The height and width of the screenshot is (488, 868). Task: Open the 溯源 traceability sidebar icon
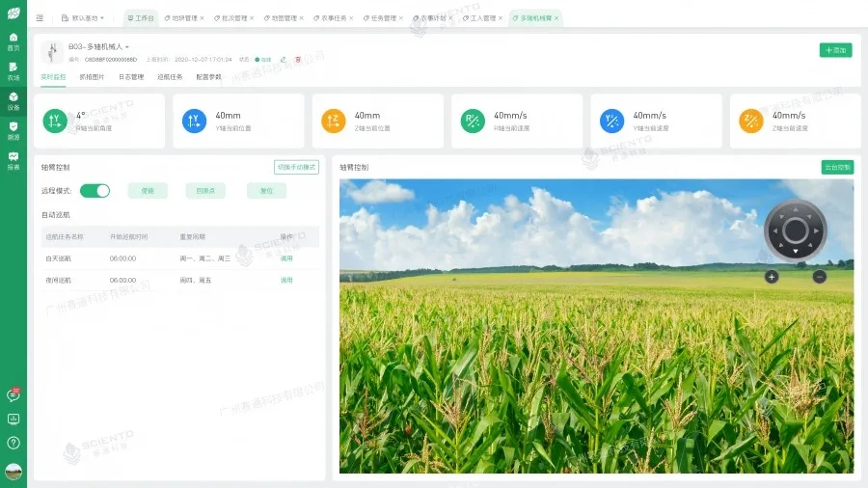tap(14, 130)
